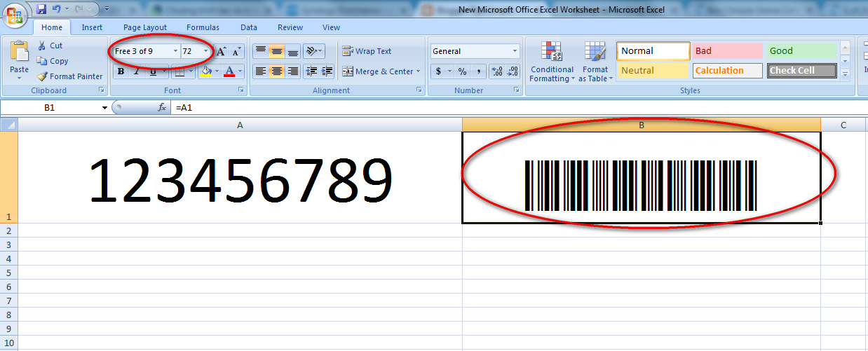Click Increase Decimal icon
This screenshot has width=868, height=351.
(x=497, y=71)
